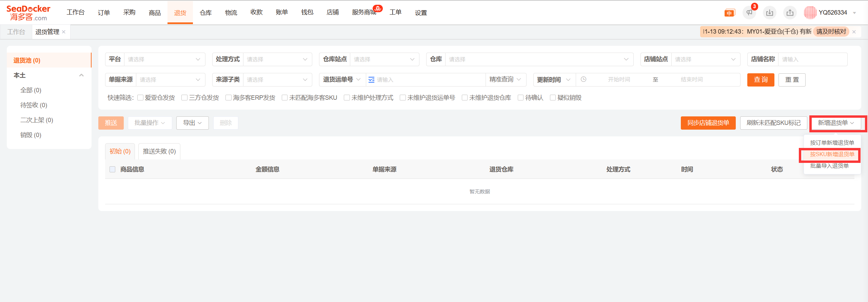Close the 退货管理 tab with X
This screenshot has height=302, width=868.
tap(64, 32)
